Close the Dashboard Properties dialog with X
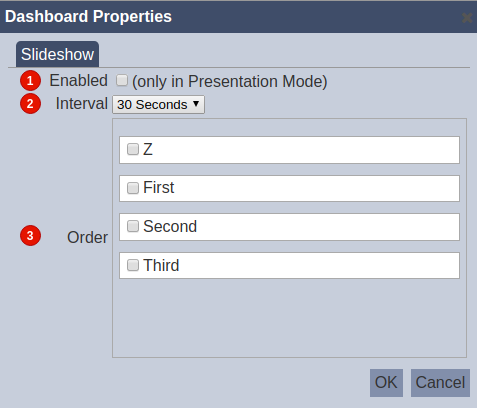The image size is (478, 409). point(467,17)
